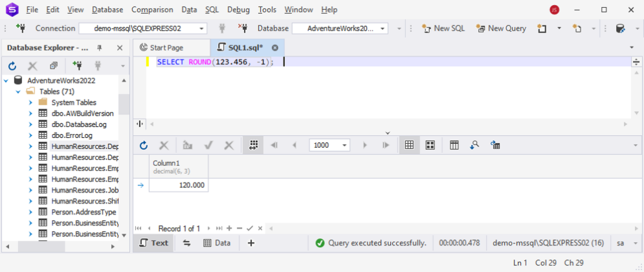Switch to the Start Page tab
Image resolution: width=644 pixels, height=272 pixels.
coord(167,48)
